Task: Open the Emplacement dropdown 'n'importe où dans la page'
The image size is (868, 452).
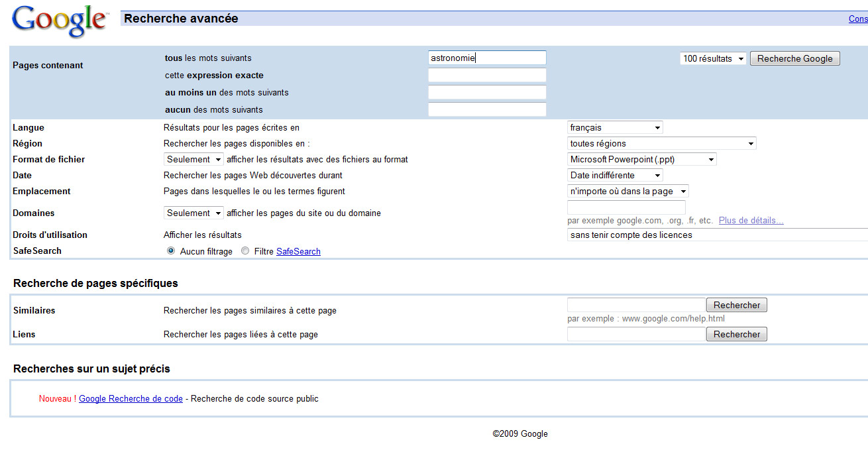Action: click(x=628, y=192)
